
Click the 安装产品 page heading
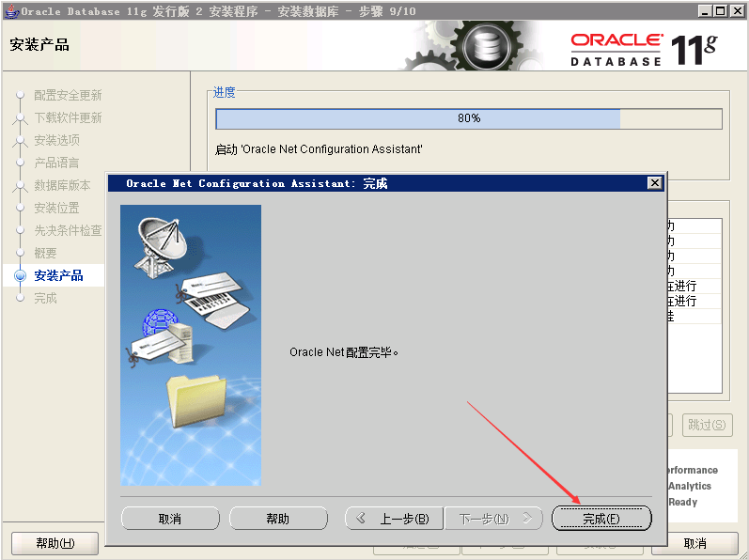(39, 44)
